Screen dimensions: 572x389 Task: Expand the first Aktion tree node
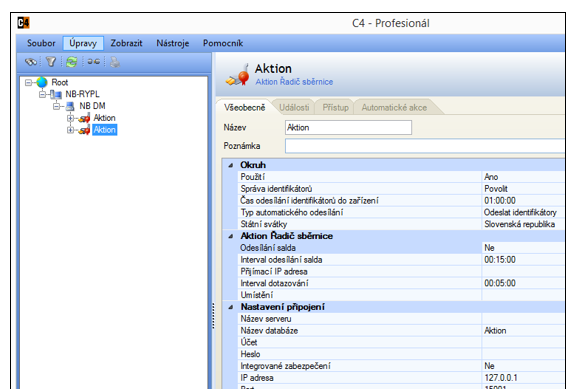point(70,118)
